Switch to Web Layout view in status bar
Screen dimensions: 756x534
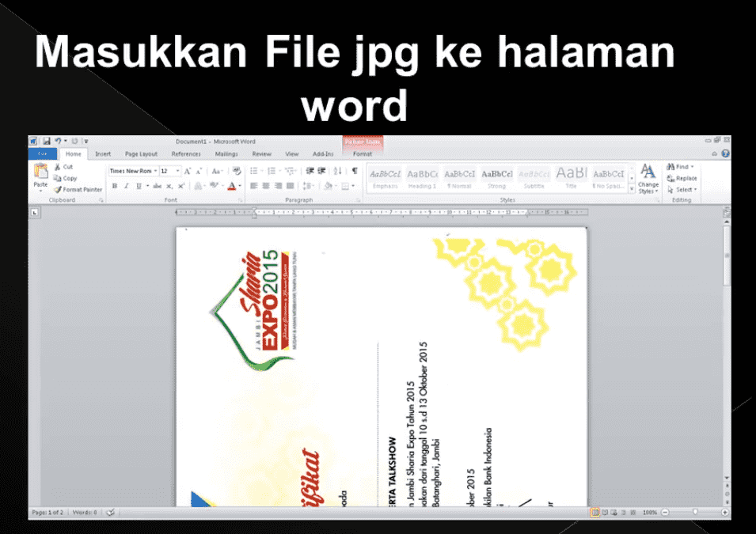pyautogui.click(x=614, y=513)
